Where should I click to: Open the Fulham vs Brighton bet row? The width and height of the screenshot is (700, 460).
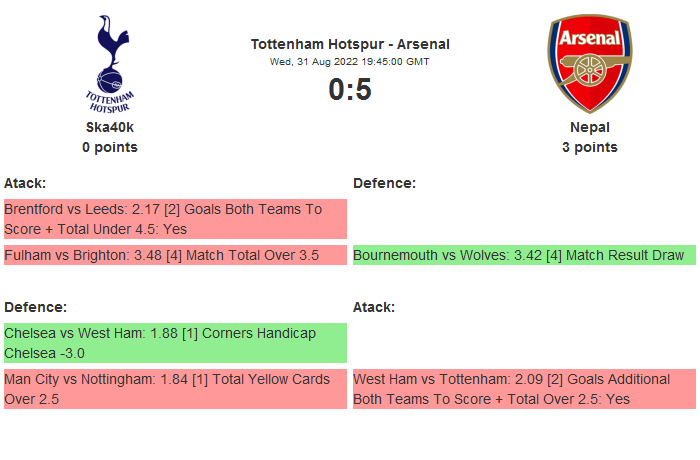175,255
